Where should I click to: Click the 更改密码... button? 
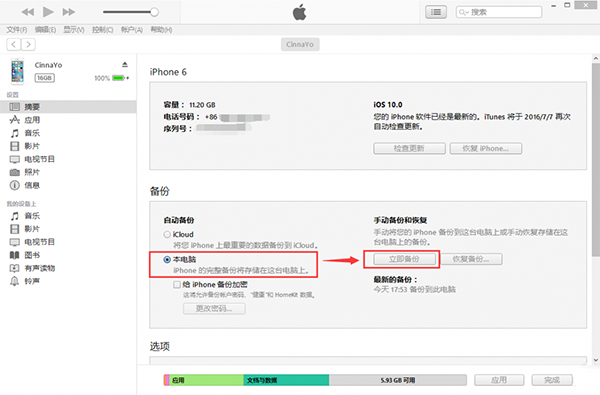click(214, 308)
